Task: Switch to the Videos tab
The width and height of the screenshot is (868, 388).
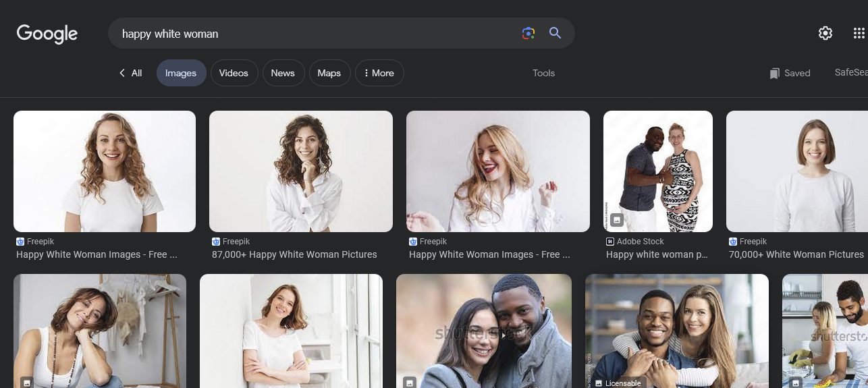Action: coord(234,73)
